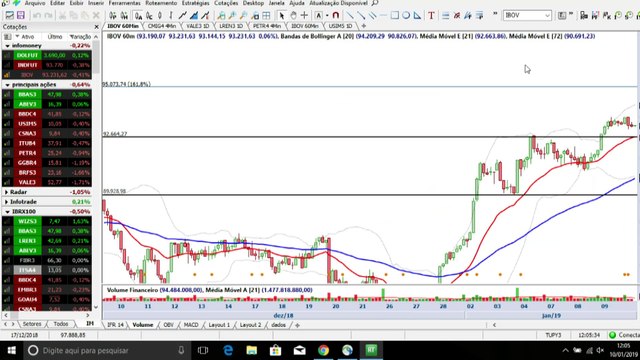Select the ellipse drawing tool
The image size is (640, 360).
[406, 16]
